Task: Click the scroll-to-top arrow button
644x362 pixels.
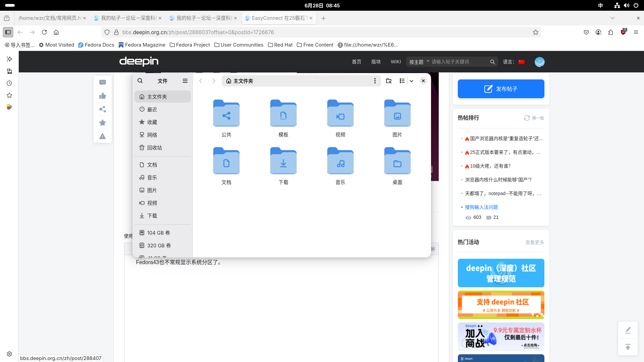Action: tap(628, 347)
